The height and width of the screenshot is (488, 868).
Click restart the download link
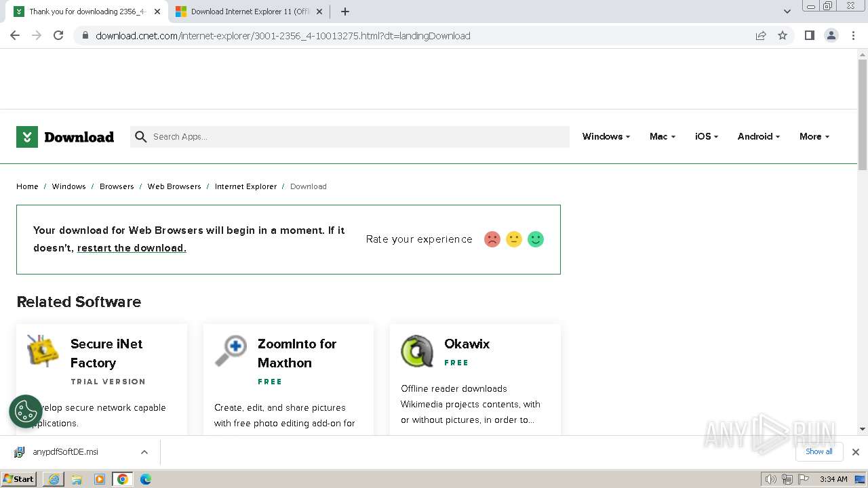[x=132, y=248]
